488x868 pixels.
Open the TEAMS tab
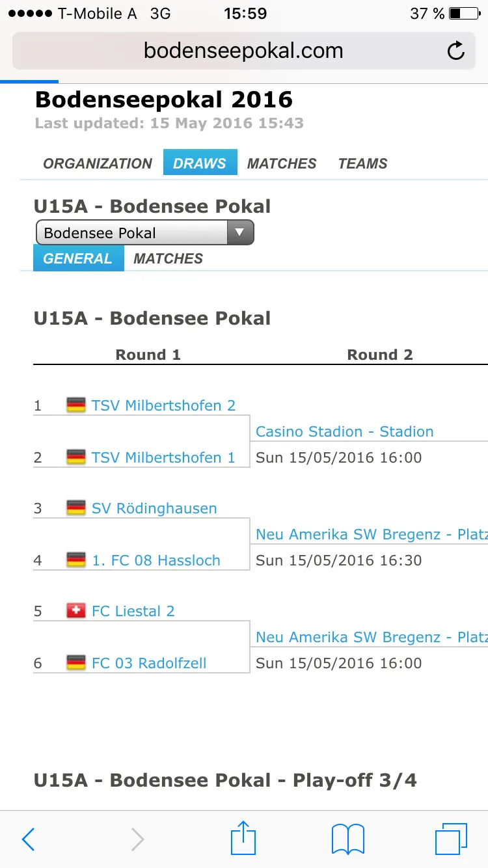pyautogui.click(x=362, y=163)
